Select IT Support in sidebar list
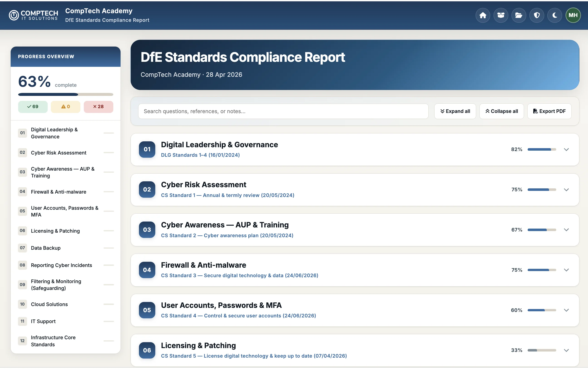588x369 pixels. point(66,322)
